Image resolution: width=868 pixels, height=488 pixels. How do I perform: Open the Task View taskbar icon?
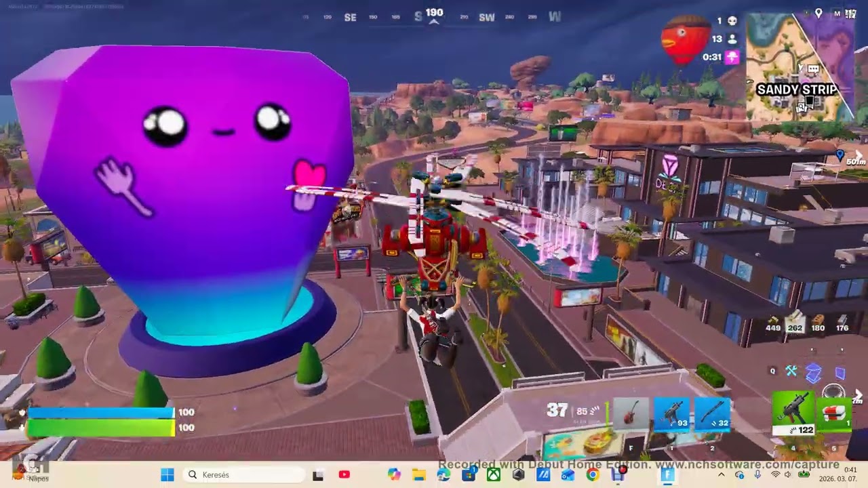pos(317,475)
